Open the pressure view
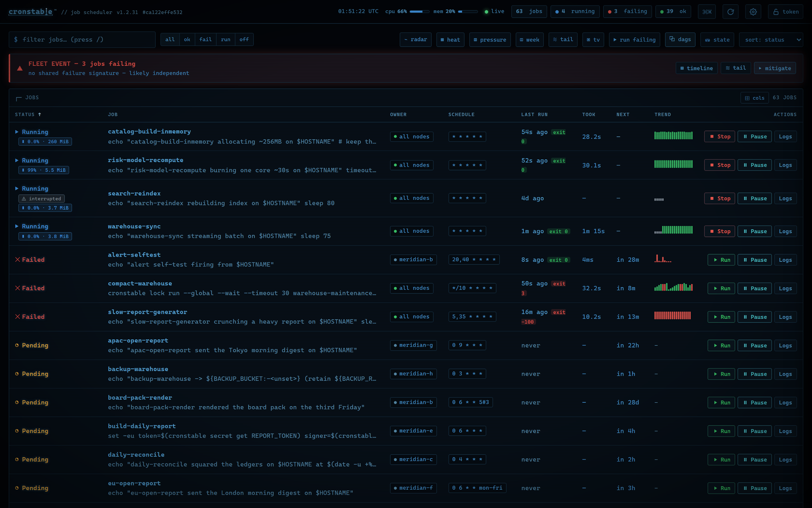Image resolution: width=812 pixels, height=508 pixels. 490,40
